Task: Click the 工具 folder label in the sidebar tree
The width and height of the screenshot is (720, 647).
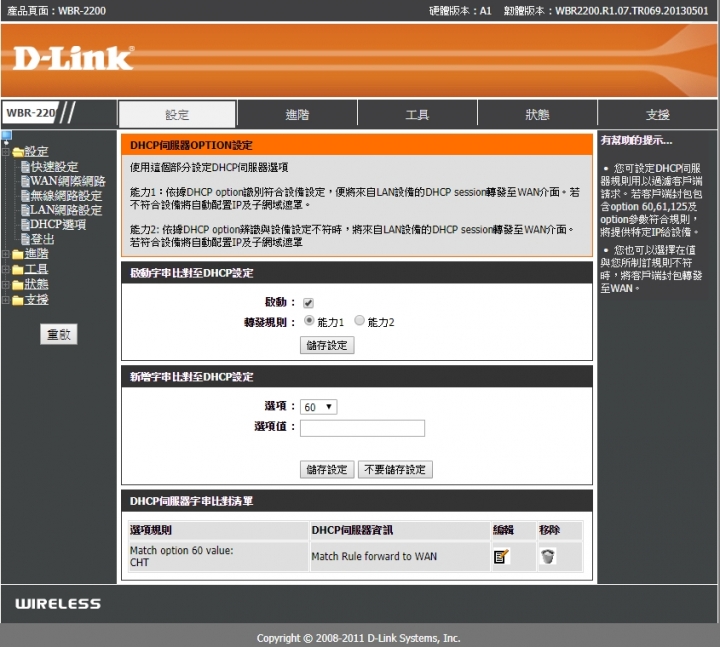Action: coord(36,269)
